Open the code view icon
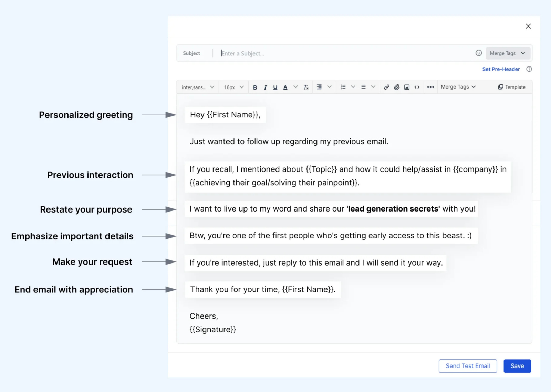 tap(417, 87)
